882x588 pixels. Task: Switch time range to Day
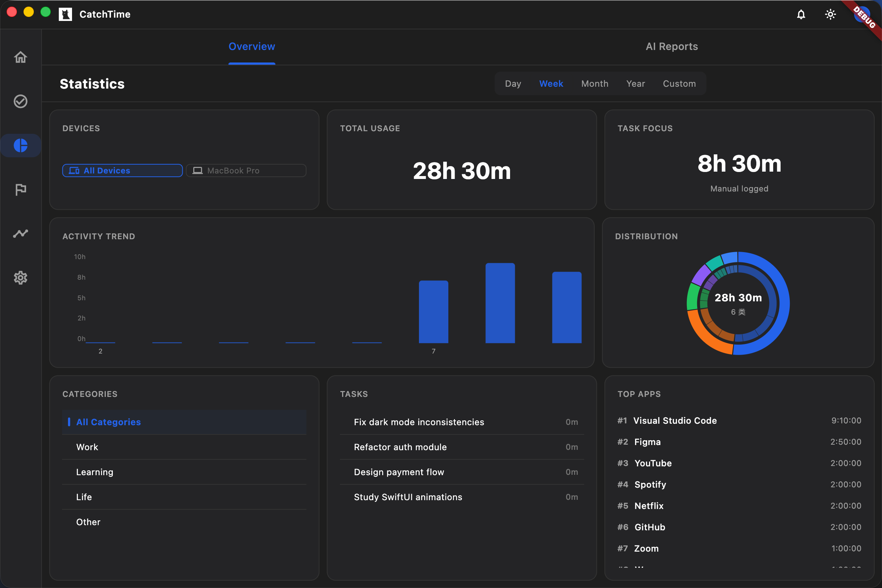513,84
